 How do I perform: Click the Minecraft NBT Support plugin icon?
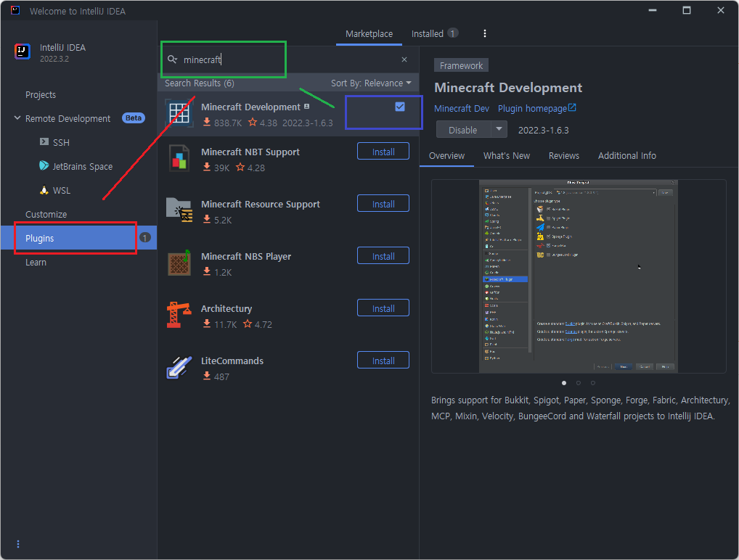[x=179, y=158]
